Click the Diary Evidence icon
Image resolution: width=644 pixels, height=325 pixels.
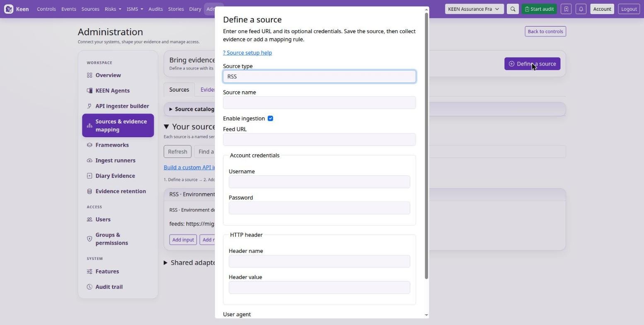pyautogui.click(x=90, y=176)
